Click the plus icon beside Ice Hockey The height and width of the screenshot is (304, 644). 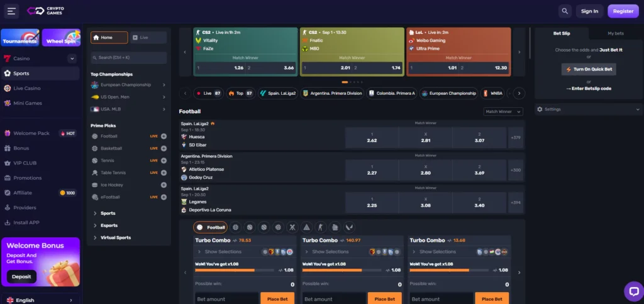164,185
